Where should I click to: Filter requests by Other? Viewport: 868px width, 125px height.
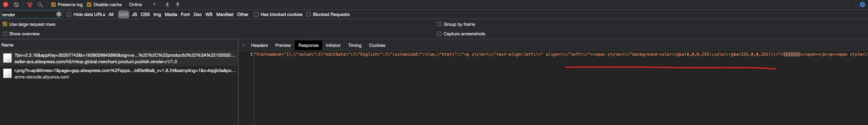(x=243, y=14)
